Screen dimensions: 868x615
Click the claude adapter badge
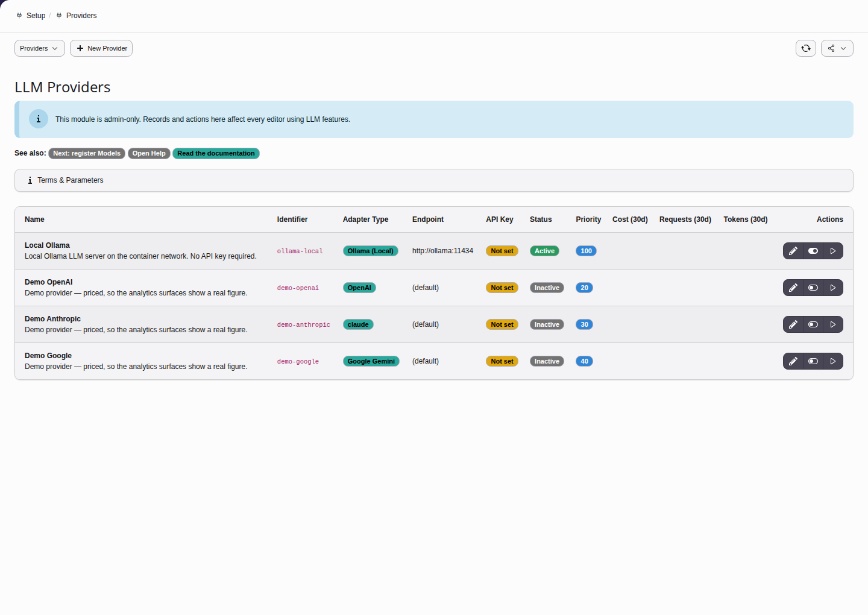coord(358,324)
